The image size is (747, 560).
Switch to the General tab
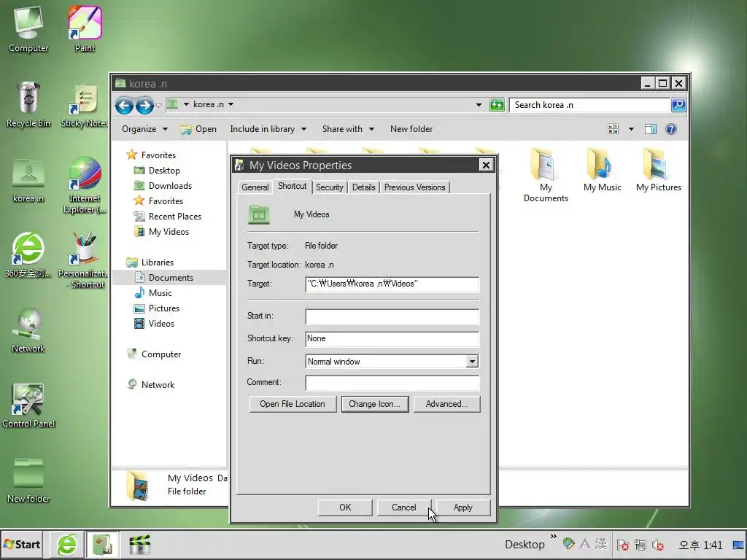[255, 187]
